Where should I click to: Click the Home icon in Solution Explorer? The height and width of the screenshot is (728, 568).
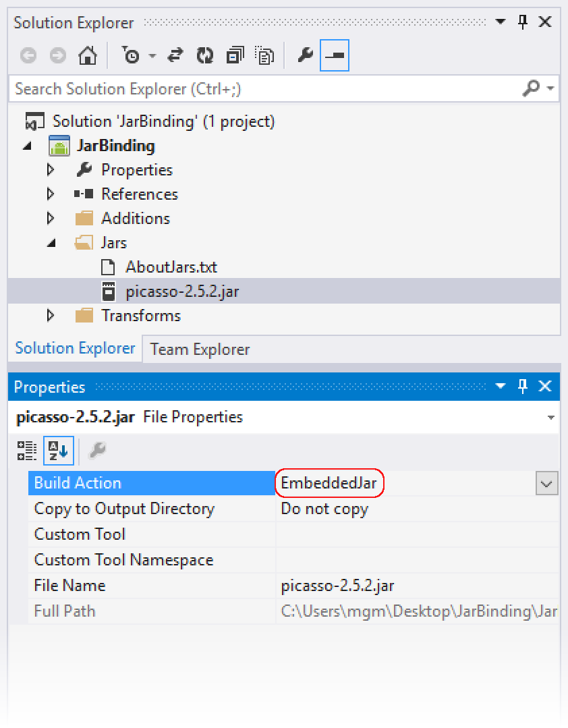(x=87, y=55)
